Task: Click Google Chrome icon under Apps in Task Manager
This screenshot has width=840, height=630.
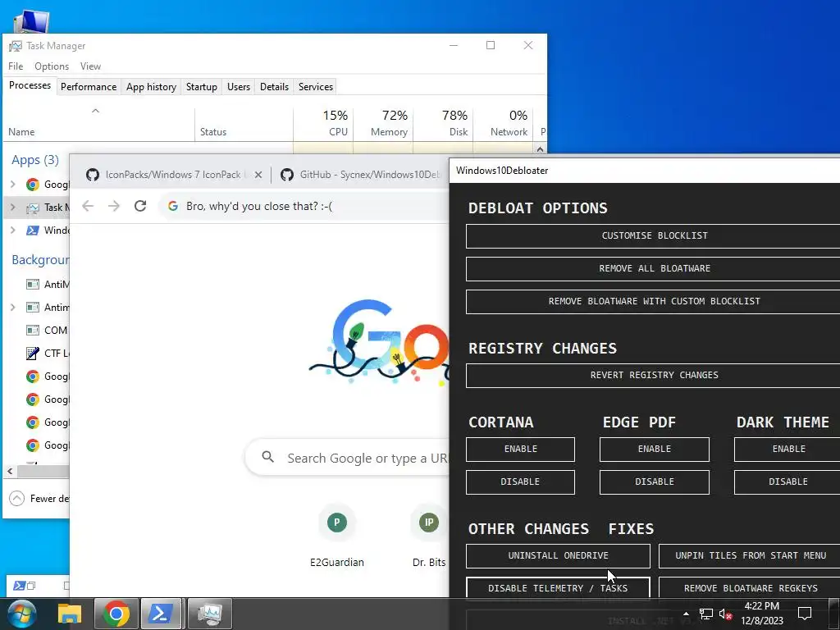Action: 33,185
